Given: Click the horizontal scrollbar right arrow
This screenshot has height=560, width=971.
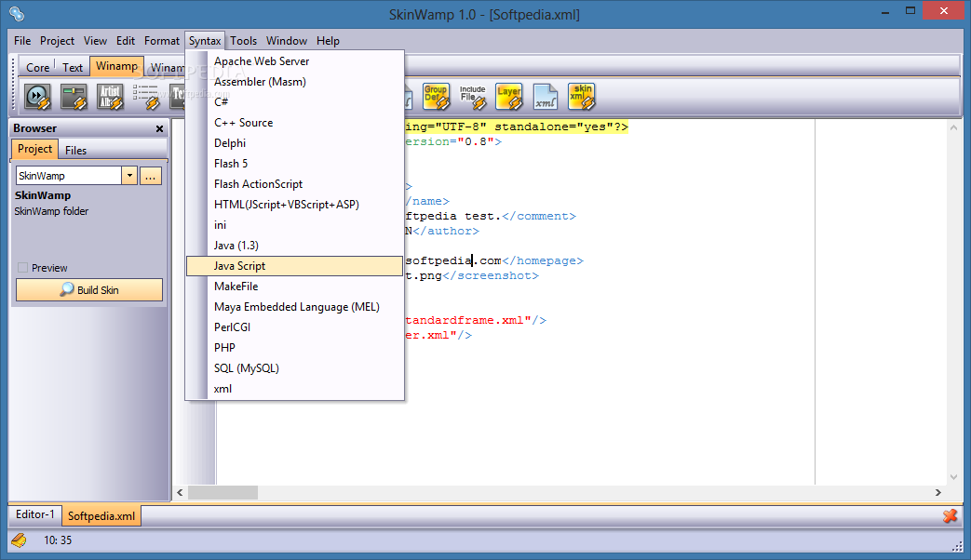Looking at the screenshot, I should click(x=937, y=492).
